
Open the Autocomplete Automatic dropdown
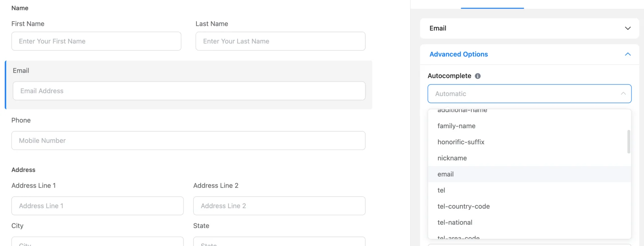(529, 94)
